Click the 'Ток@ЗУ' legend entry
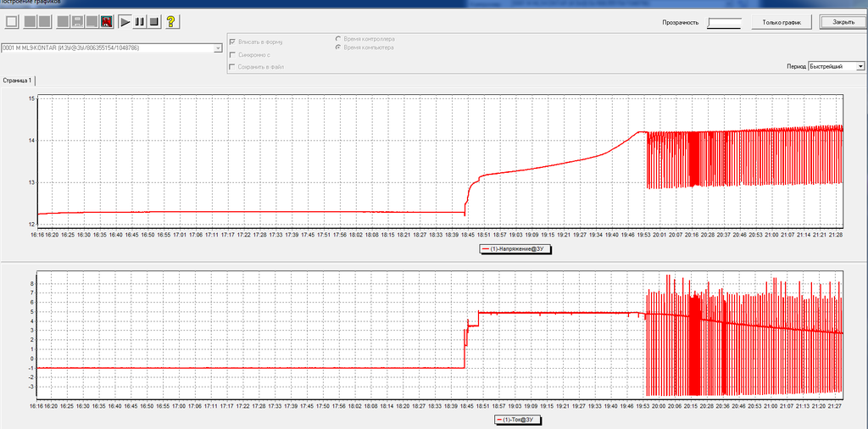868x429 pixels. (x=519, y=420)
